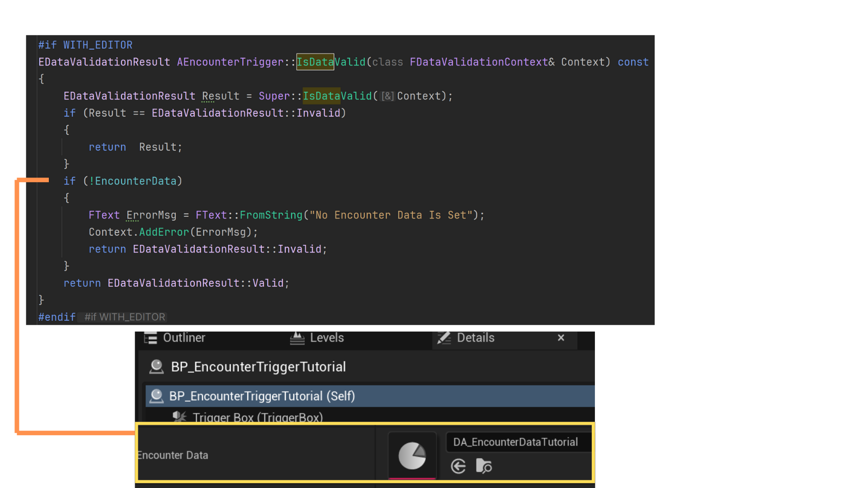Click the folded #if WITH_EDITOR hint
The width and height of the screenshot is (868, 488).
[x=125, y=317]
